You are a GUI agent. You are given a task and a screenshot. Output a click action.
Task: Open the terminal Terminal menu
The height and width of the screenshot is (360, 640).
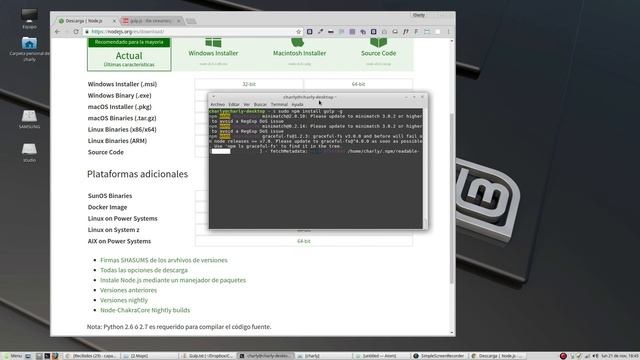[x=279, y=104]
